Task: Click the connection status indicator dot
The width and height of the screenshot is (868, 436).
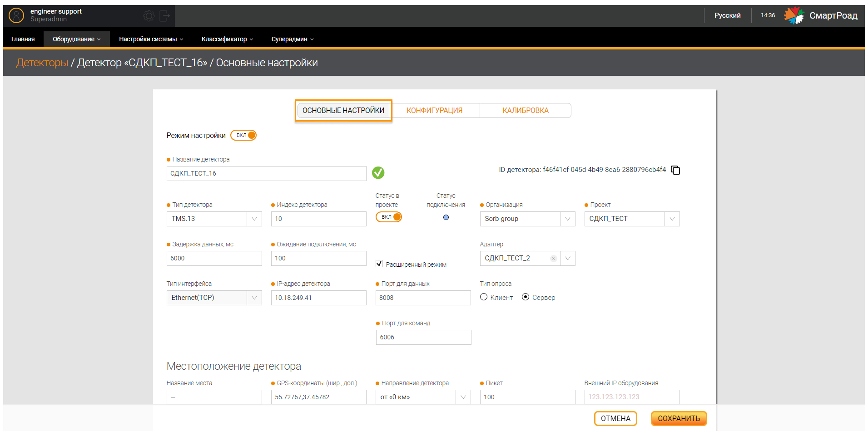Action: [446, 217]
